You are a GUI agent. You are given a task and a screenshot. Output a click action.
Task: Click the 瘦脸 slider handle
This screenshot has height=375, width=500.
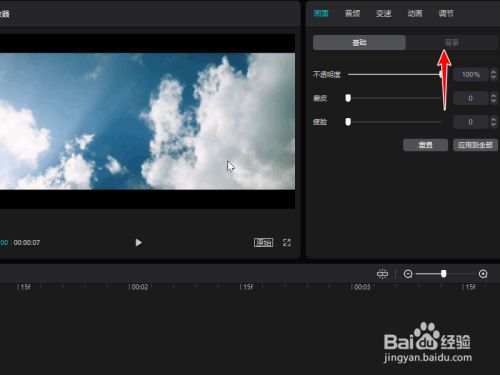[348, 122]
